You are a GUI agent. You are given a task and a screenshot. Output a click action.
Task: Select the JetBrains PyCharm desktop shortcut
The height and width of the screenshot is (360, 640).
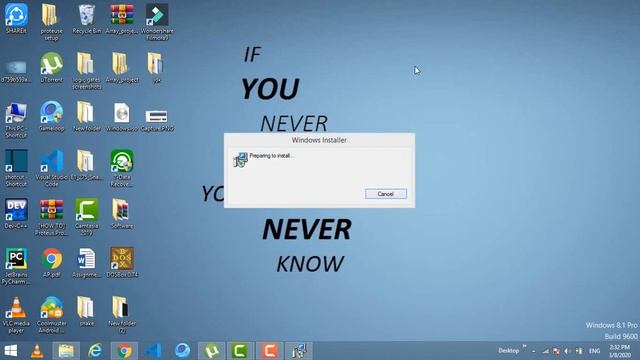point(16,266)
